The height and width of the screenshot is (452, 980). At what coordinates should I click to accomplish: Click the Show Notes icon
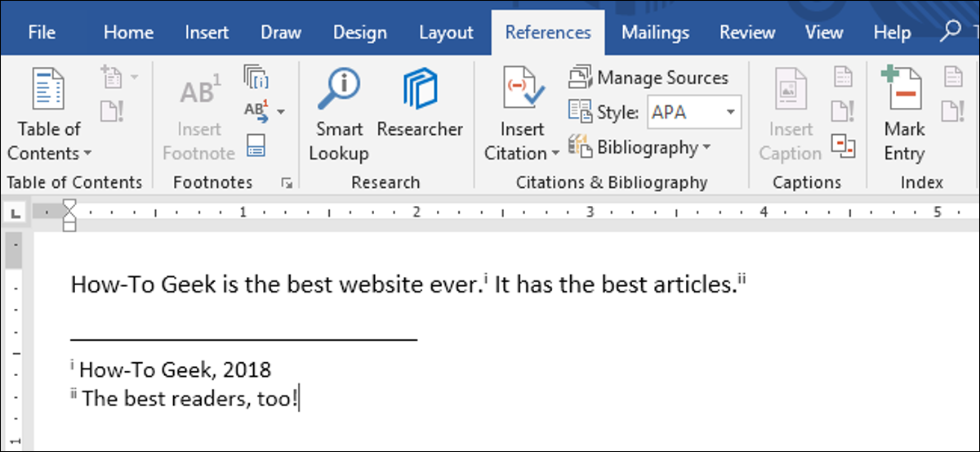click(256, 145)
